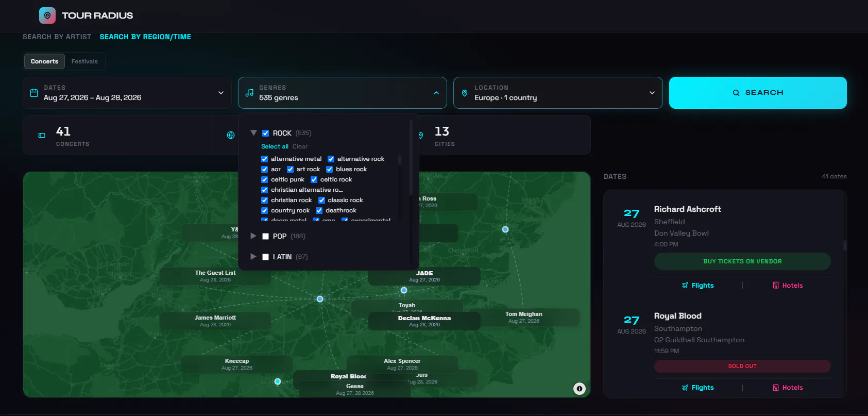Click the rock subgenre list scrollbar
868x416 pixels.
pyautogui.click(x=400, y=160)
